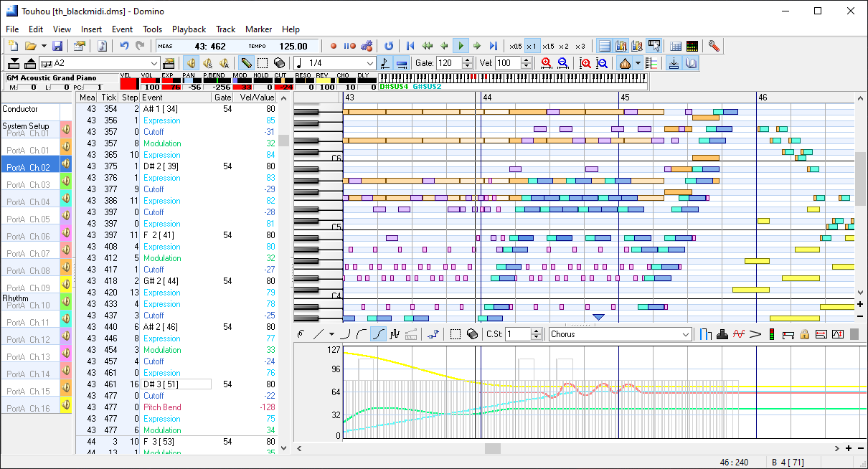Image resolution: width=868 pixels, height=469 pixels.
Task: Toggle speaker icon for PortA Ch.10 track
Action: tap(66, 302)
